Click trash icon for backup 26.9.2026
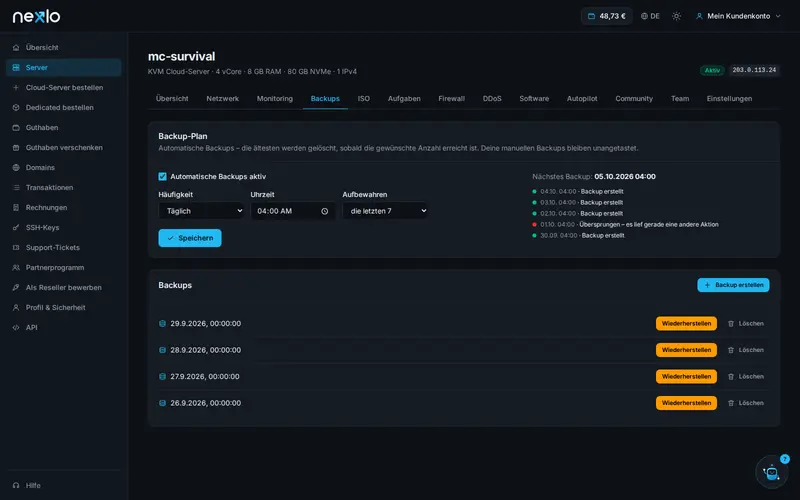 click(x=731, y=403)
